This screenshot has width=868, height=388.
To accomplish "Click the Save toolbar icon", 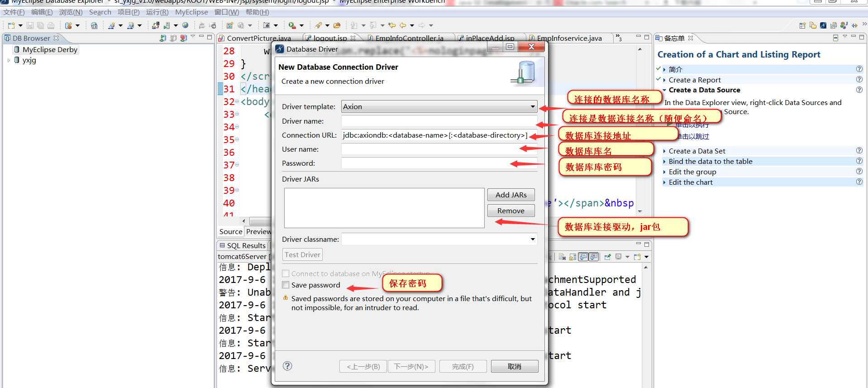I will 30,25.
